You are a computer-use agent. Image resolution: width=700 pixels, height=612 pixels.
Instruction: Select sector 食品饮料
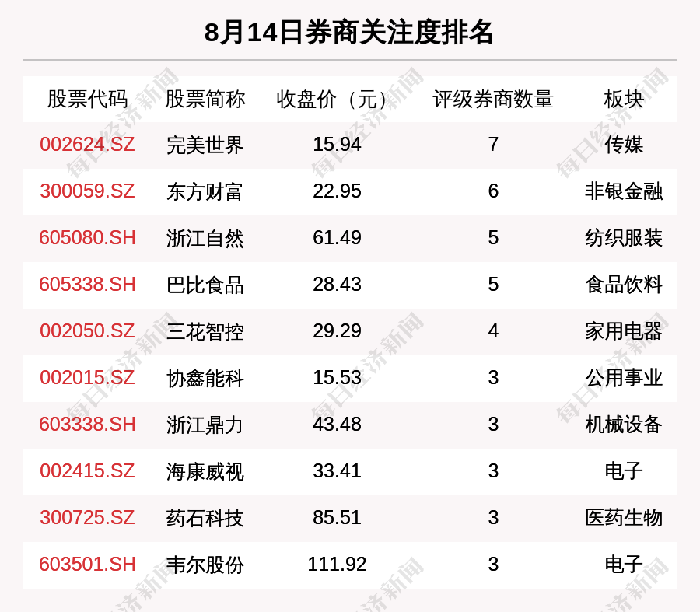coord(624,285)
